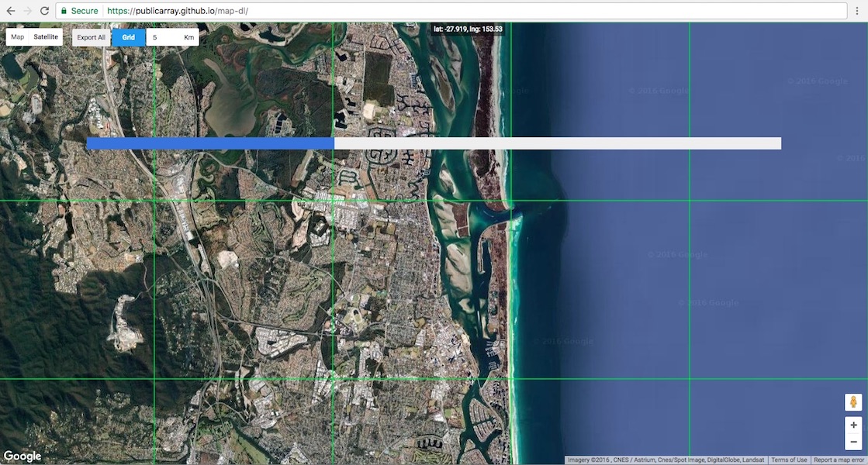Switch to Map view

tap(16, 36)
